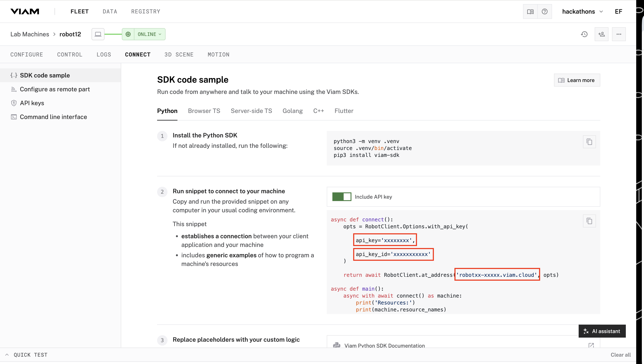Select the Python language tab
This screenshot has height=364, width=644.
click(167, 111)
